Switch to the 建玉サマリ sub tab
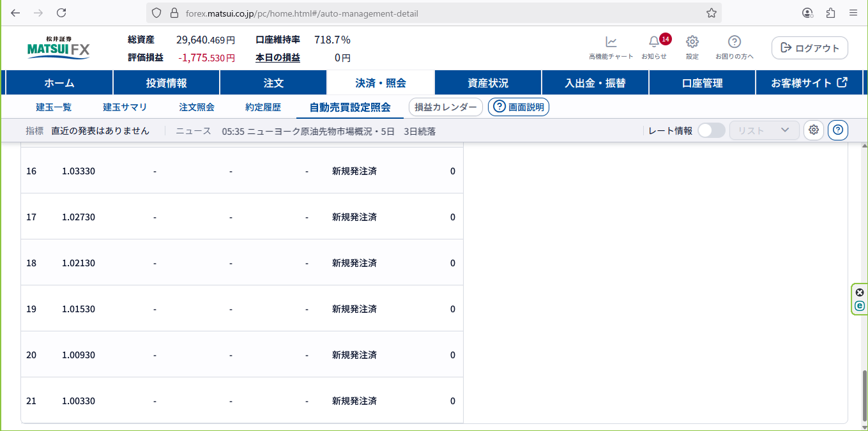Screen dimensions: 868x431 click(x=125, y=107)
